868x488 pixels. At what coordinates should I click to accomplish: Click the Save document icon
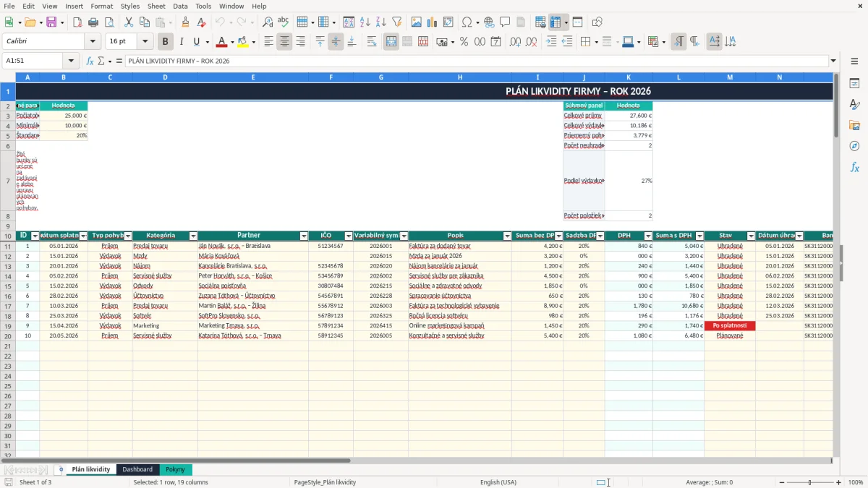pos(51,22)
